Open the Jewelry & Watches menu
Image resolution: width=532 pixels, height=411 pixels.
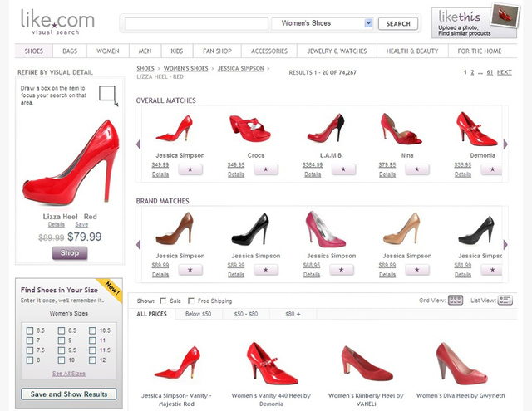click(x=336, y=51)
